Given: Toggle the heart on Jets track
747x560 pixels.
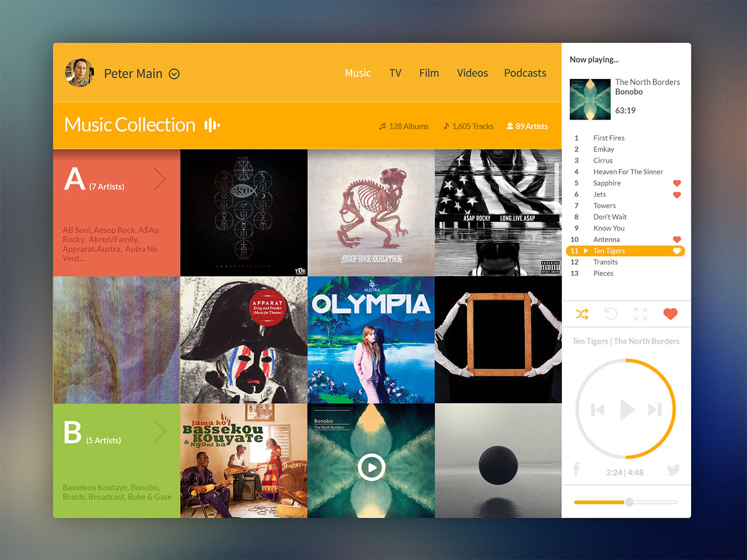Looking at the screenshot, I should [677, 195].
